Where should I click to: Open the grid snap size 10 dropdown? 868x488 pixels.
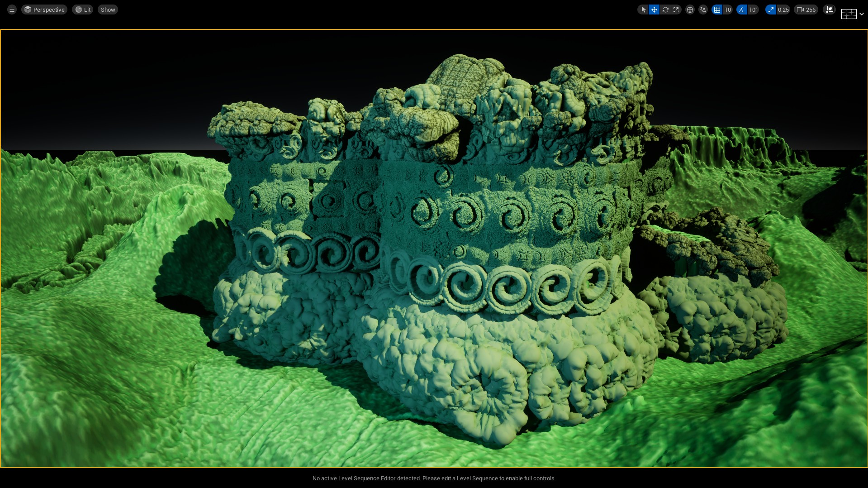727,10
